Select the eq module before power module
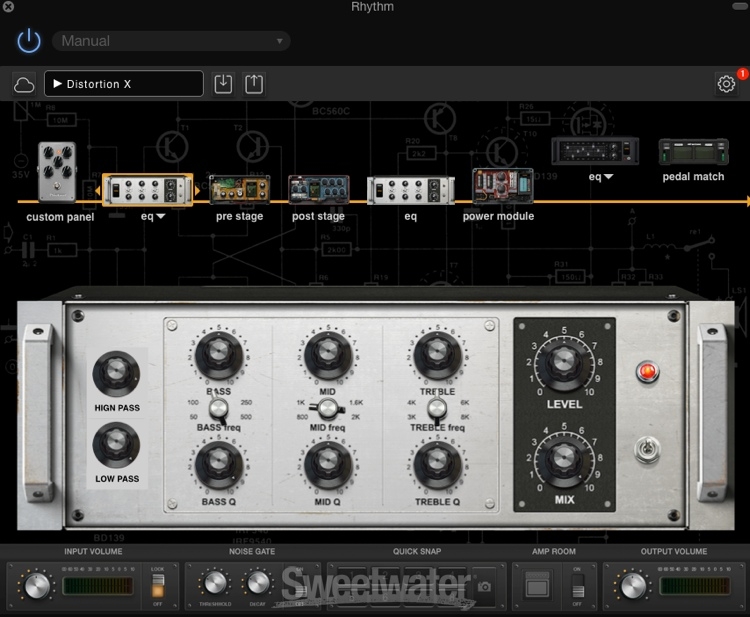 click(x=410, y=190)
